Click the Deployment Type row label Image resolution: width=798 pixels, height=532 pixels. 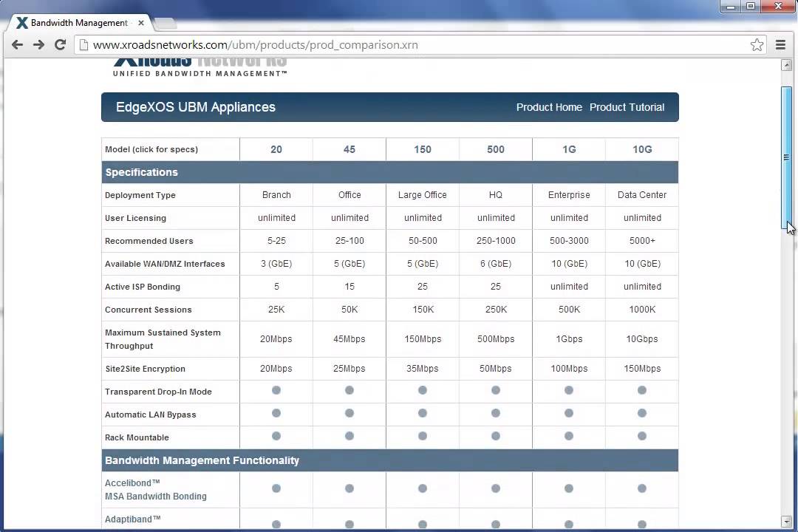(x=140, y=195)
